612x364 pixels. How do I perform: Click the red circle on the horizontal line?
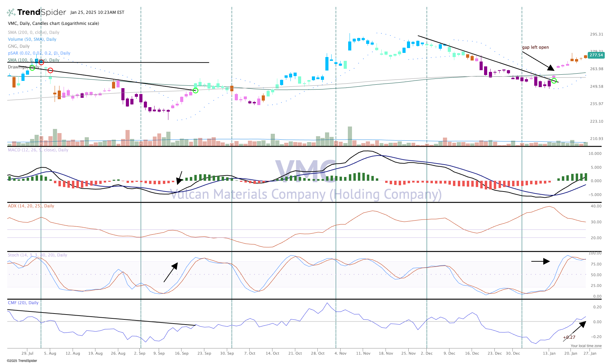41,62
